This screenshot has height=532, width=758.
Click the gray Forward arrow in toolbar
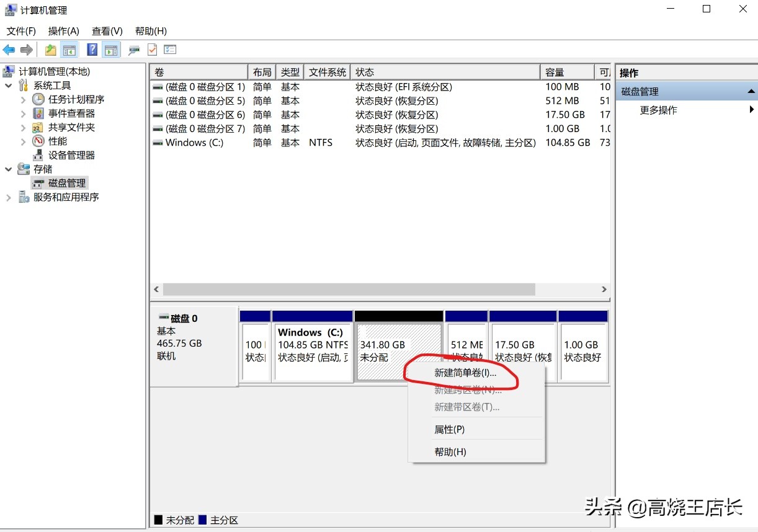tap(26, 50)
